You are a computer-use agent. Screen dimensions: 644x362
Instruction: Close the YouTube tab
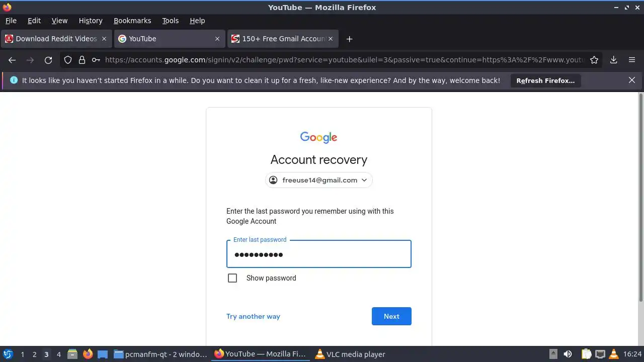pos(217,39)
